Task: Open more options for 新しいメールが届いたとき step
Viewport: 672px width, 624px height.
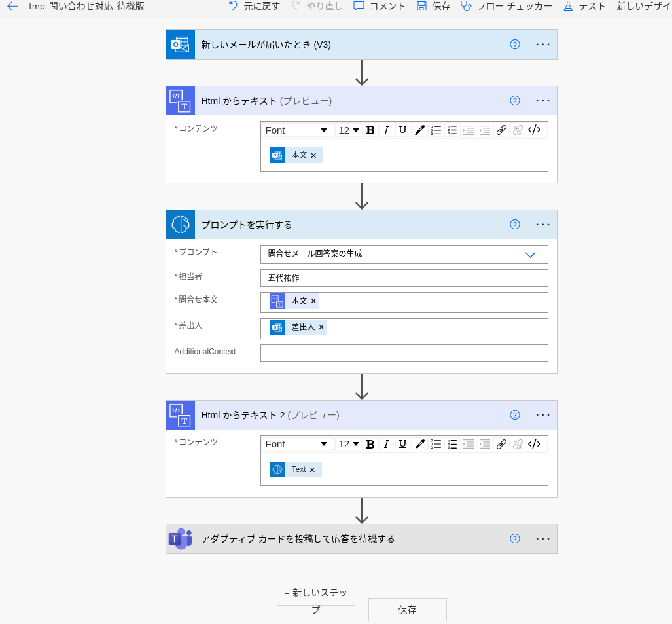Action: click(542, 44)
